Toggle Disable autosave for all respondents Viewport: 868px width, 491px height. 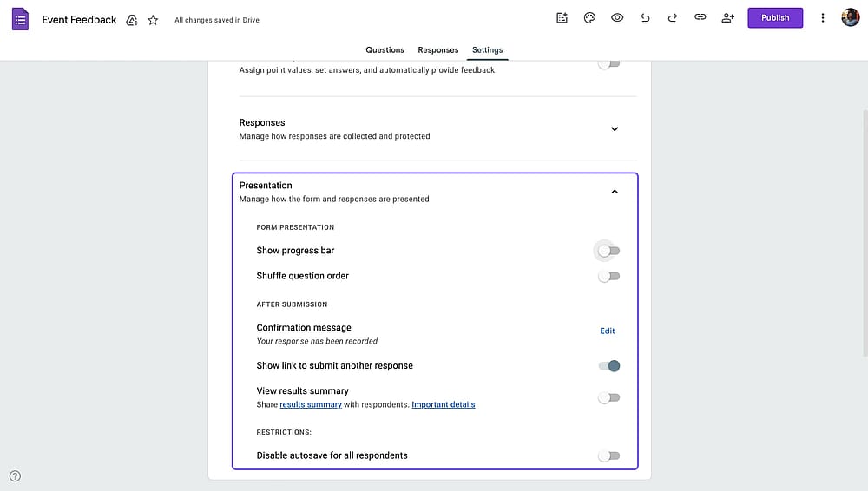pyautogui.click(x=609, y=455)
